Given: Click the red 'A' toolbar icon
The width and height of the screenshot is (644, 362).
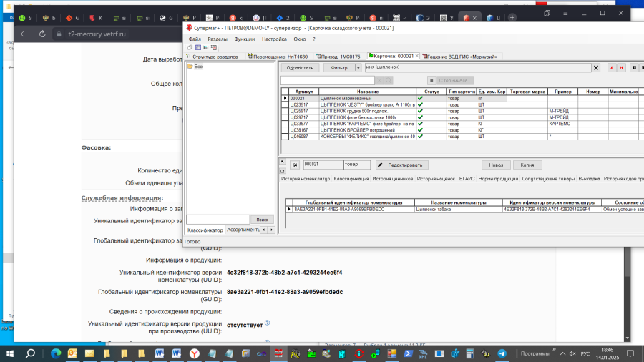Looking at the screenshot, I should pos(612,68).
